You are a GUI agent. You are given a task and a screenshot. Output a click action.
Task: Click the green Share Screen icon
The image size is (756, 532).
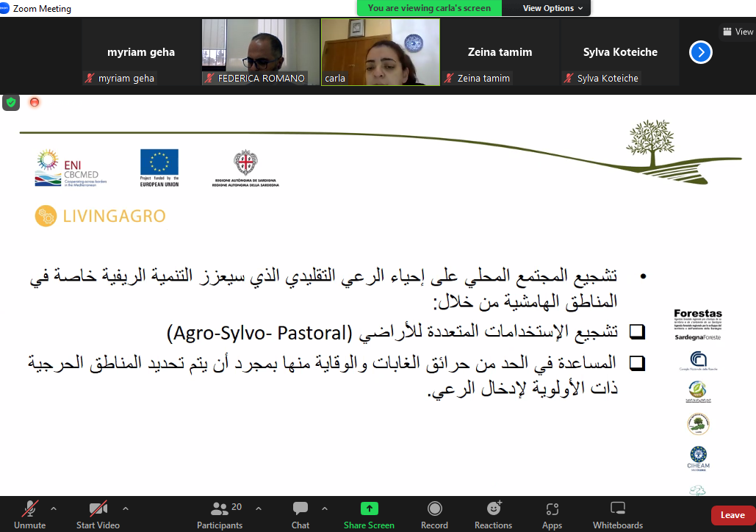(x=369, y=508)
